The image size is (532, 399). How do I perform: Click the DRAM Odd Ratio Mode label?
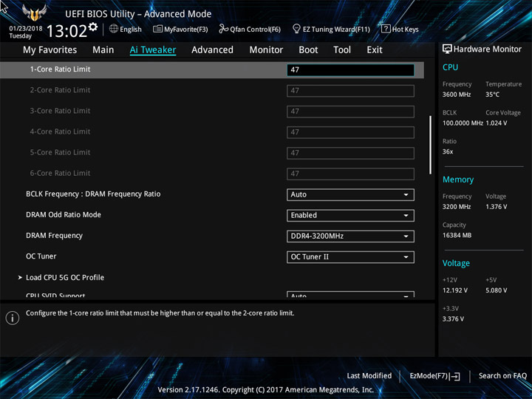[64, 215]
